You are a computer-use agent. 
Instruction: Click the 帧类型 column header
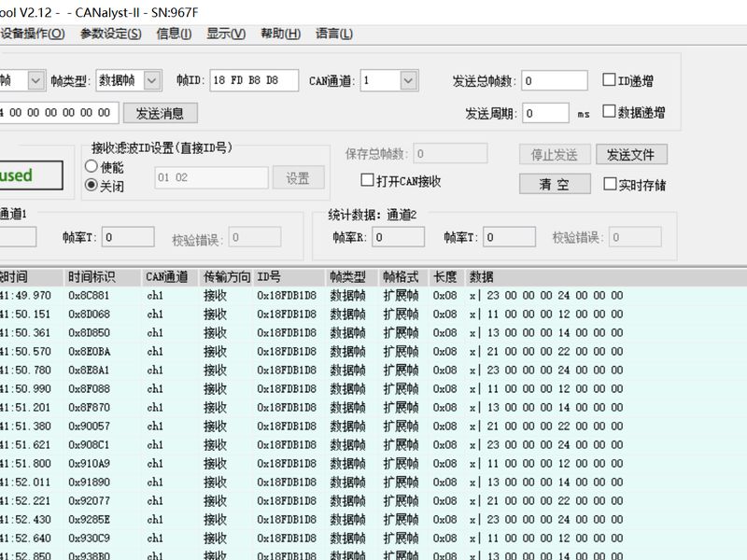pyautogui.click(x=352, y=277)
